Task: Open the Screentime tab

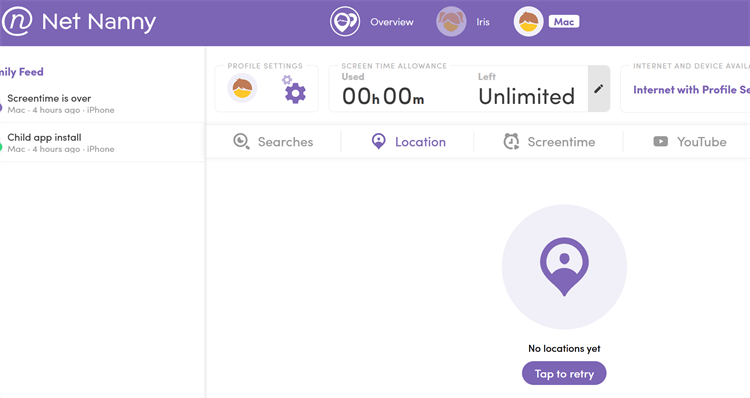Action: 549,142
